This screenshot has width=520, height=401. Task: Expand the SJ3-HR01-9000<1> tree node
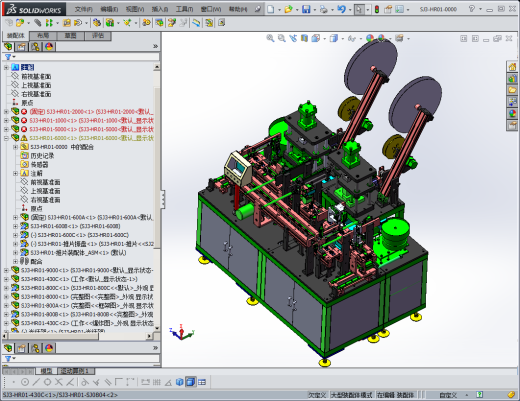[6, 270]
